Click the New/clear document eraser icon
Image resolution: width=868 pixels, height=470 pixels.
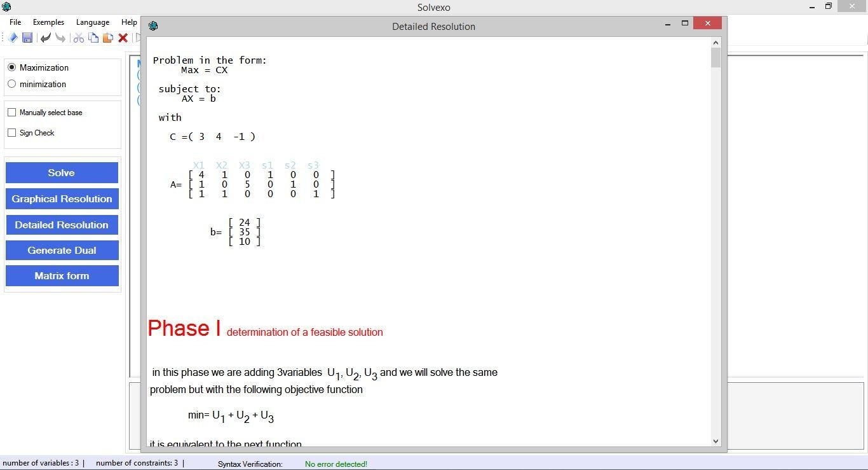pyautogui.click(x=12, y=38)
